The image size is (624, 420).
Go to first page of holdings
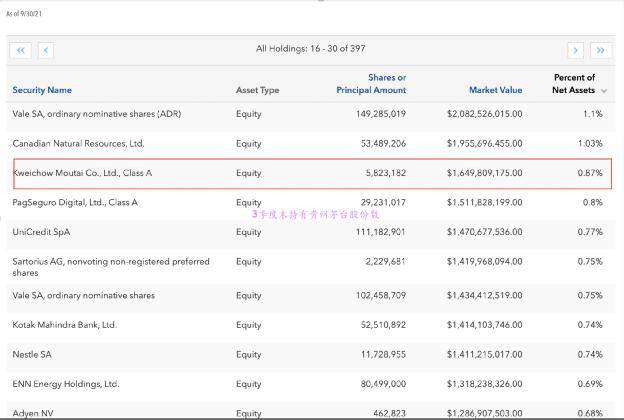(x=20, y=50)
